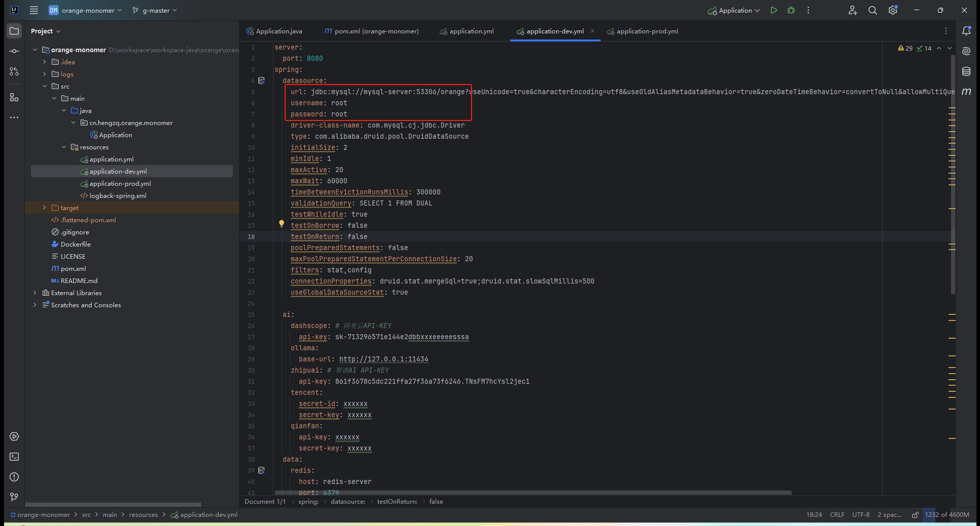
Task: Show intention lightbulb on line 17
Action: pyautogui.click(x=282, y=224)
